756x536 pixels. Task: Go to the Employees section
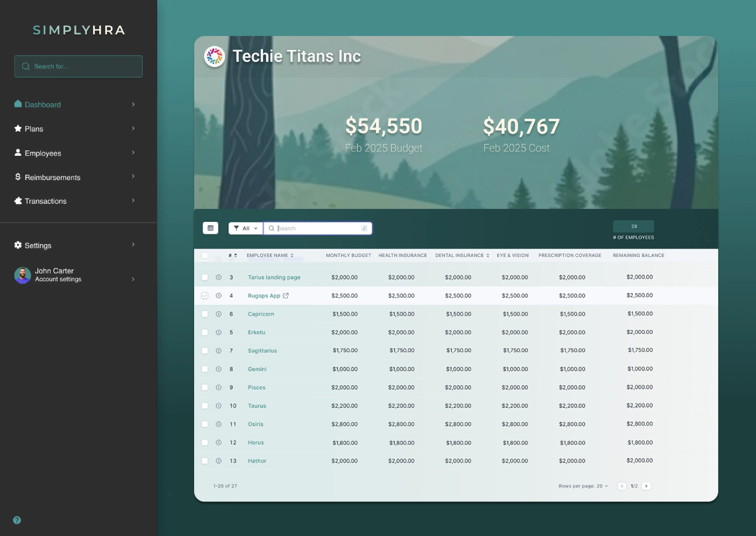[43, 153]
